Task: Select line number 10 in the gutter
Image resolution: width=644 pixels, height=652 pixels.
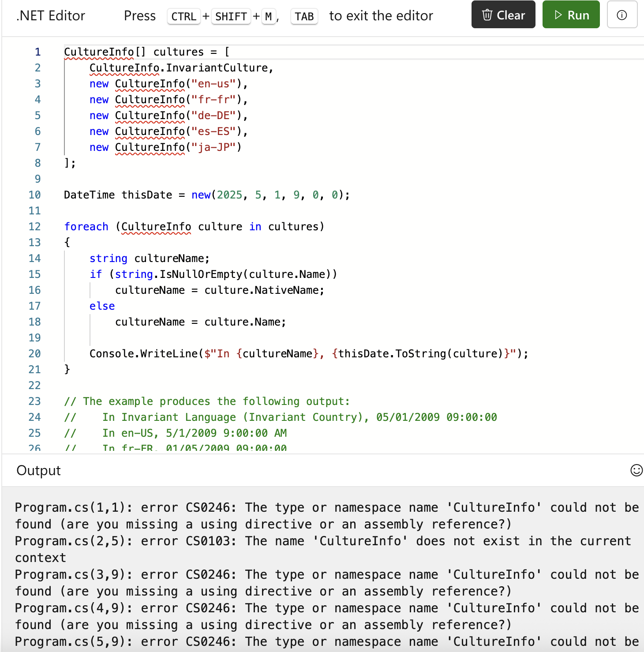Action: (35, 195)
